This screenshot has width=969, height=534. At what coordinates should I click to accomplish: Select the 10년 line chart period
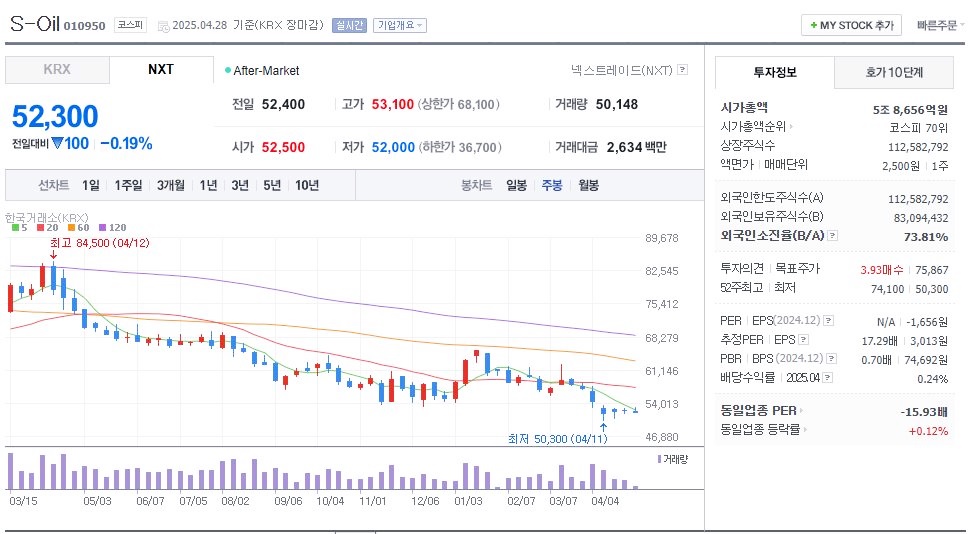pyautogui.click(x=307, y=185)
